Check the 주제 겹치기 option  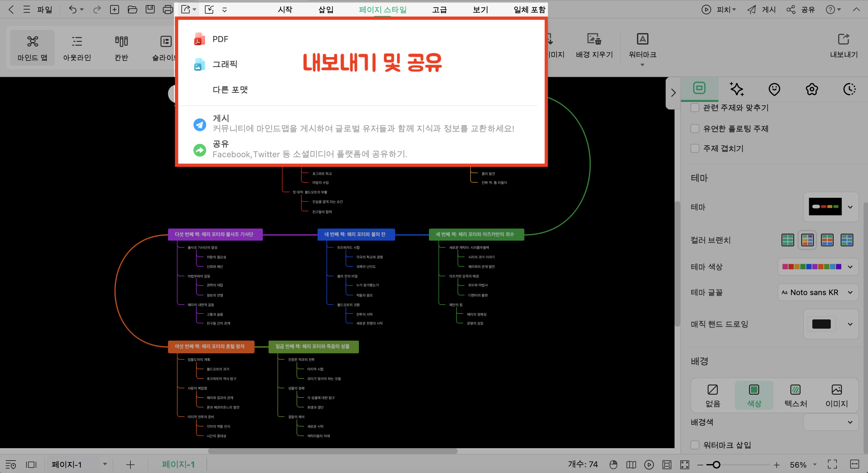[x=695, y=149]
